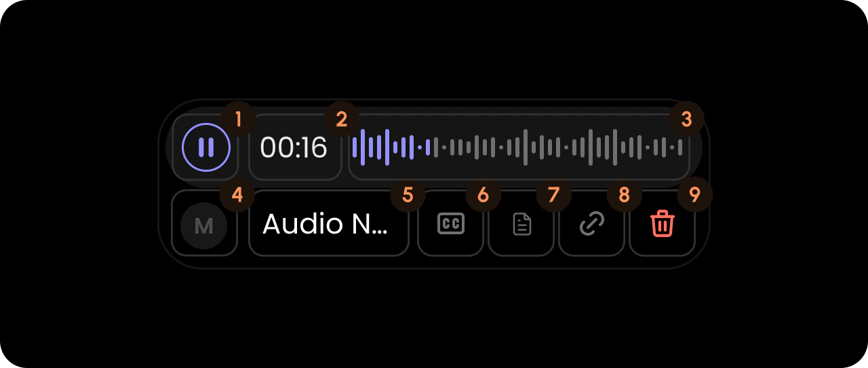Open the transcript document icon
The height and width of the screenshot is (368, 868).
521,224
